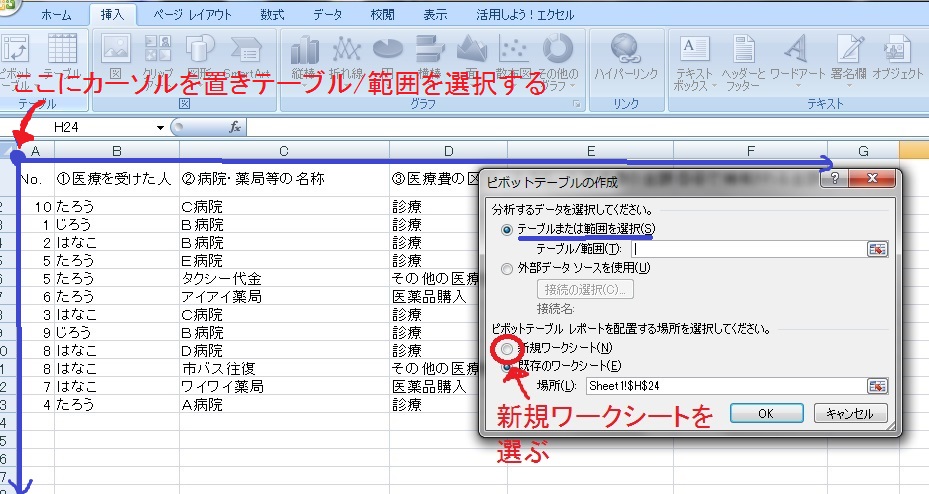Add a 署名欄 signature line
Image resolution: width=929 pixels, height=494 pixels.
click(848, 59)
